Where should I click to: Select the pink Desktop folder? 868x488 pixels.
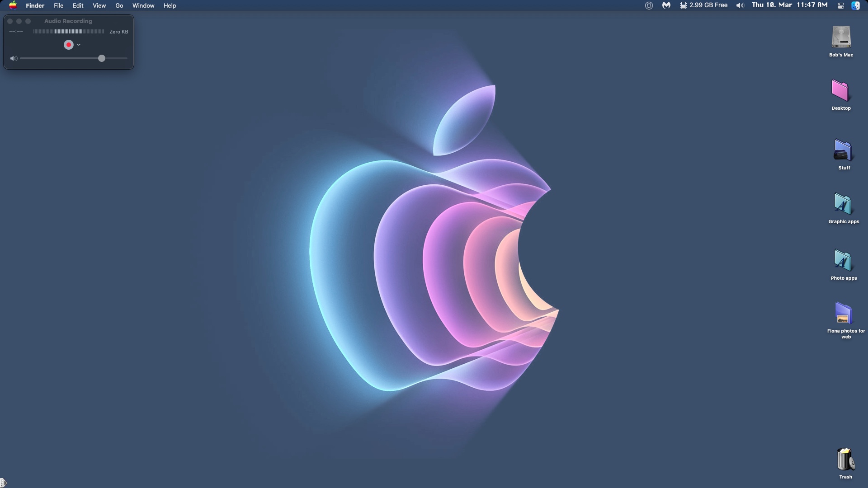click(x=840, y=91)
